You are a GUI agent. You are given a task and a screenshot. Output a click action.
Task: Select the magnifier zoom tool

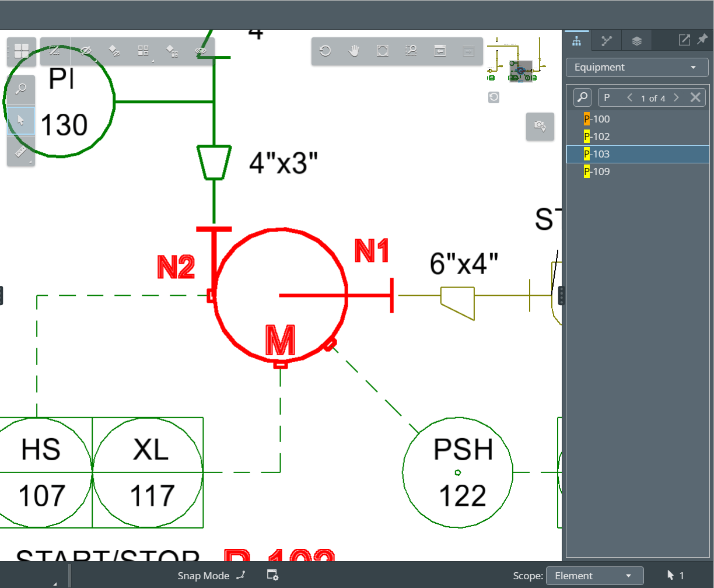pos(21,89)
